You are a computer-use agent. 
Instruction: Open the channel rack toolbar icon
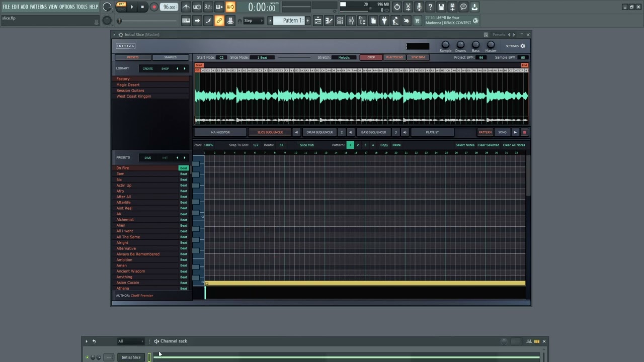pos(340,21)
